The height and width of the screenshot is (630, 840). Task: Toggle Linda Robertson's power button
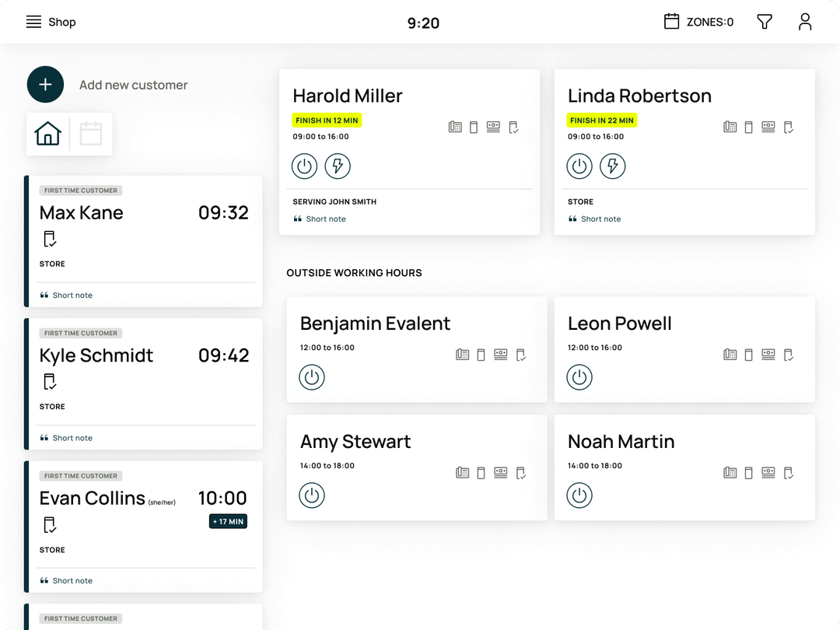pyautogui.click(x=579, y=166)
